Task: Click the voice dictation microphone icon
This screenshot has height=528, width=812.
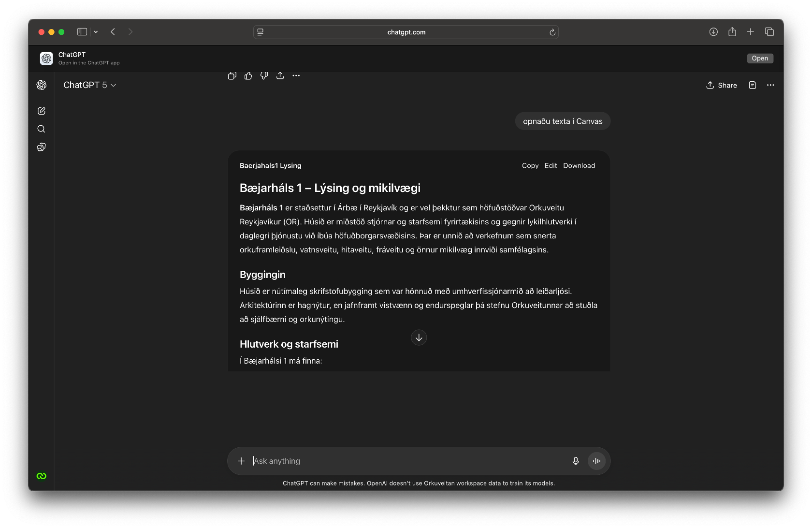Action: pyautogui.click(x=576, y=461)
